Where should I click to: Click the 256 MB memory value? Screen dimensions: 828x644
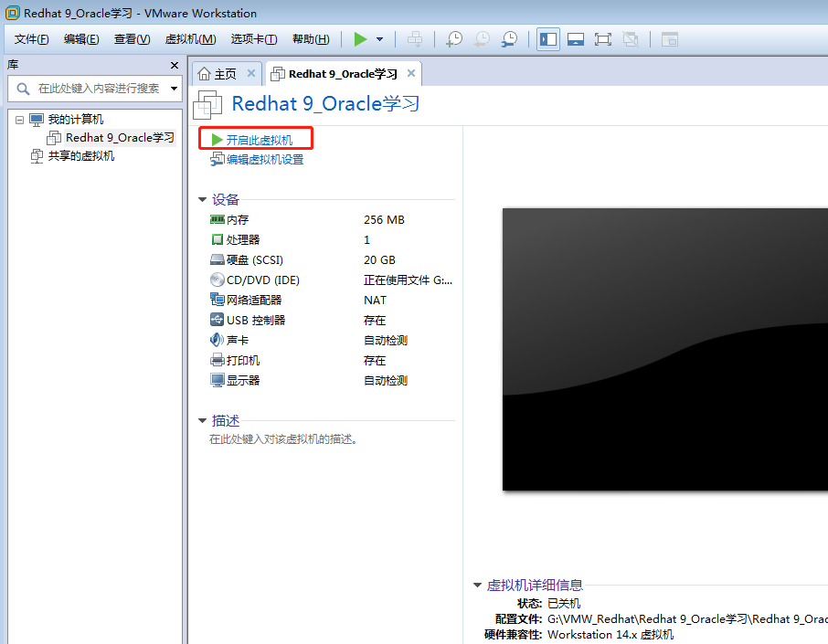[384, 219]
